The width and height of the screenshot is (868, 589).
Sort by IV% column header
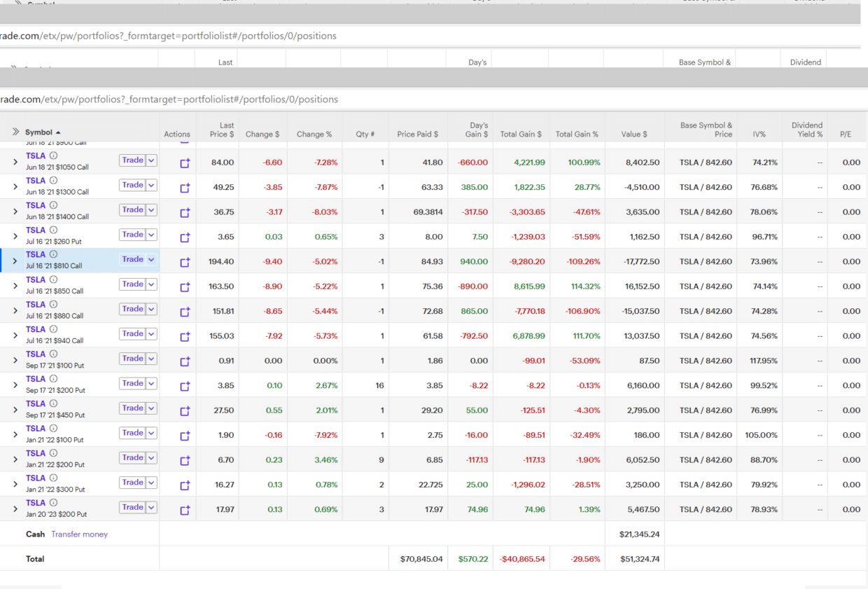click(x=759, y=134)
